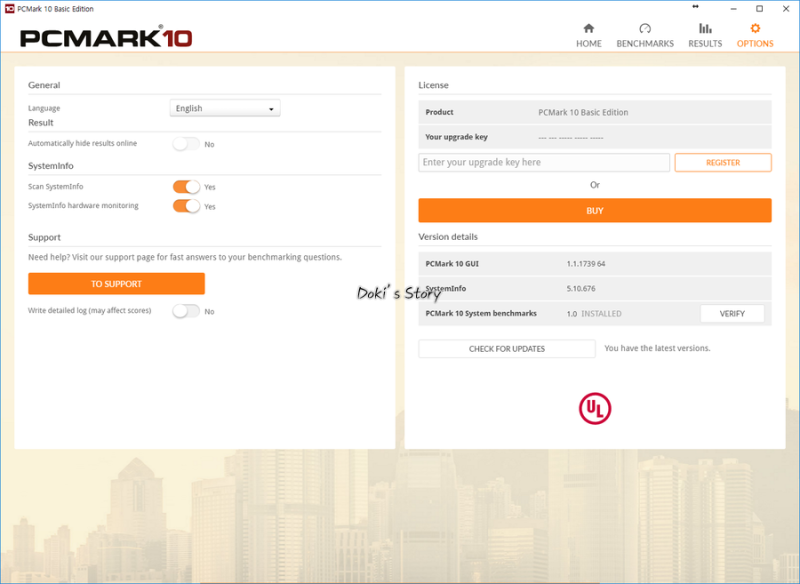Toggle Automatically hide results online

[186, 144]
